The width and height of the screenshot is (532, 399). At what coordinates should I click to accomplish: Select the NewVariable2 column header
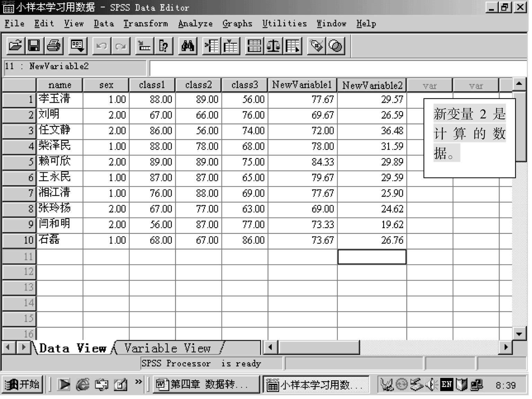(x=372, y=85)
